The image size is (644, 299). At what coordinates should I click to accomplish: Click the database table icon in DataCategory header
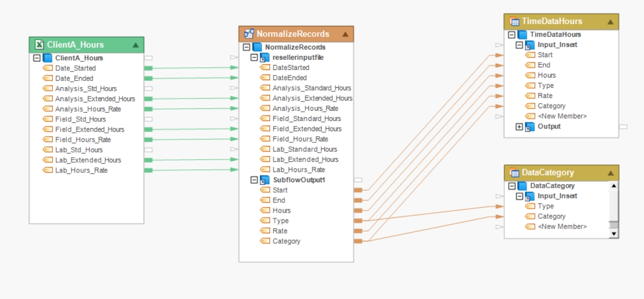(x=514, y=172)
